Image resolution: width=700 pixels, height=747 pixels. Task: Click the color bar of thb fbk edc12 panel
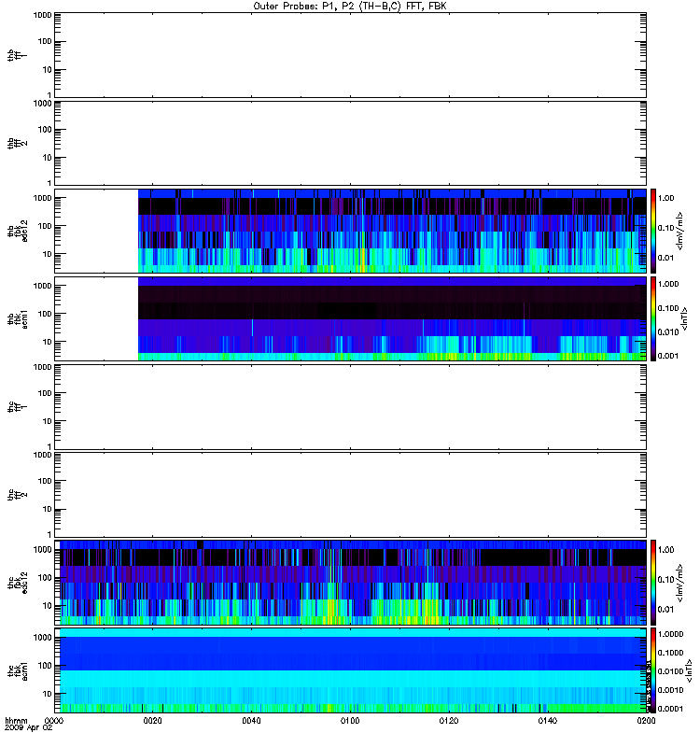[x=653, y=231]
